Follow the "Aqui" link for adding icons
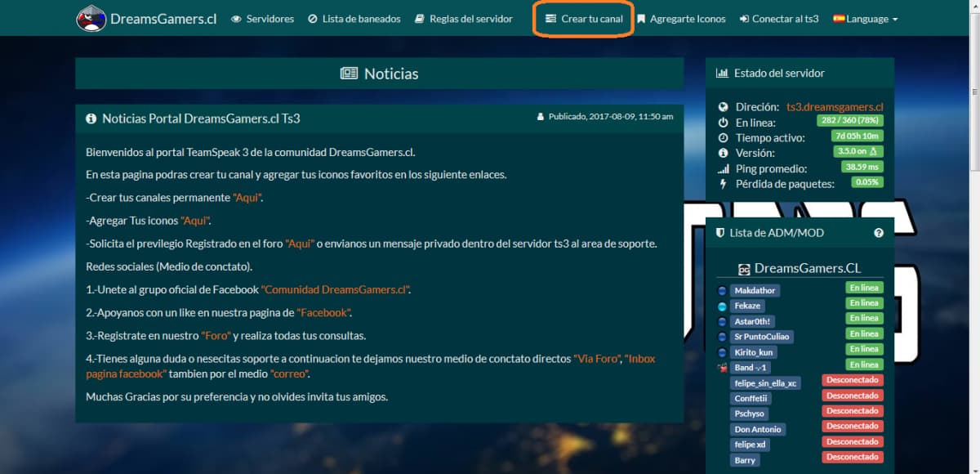This screenshot has width=980, height=474. [196, 221]
